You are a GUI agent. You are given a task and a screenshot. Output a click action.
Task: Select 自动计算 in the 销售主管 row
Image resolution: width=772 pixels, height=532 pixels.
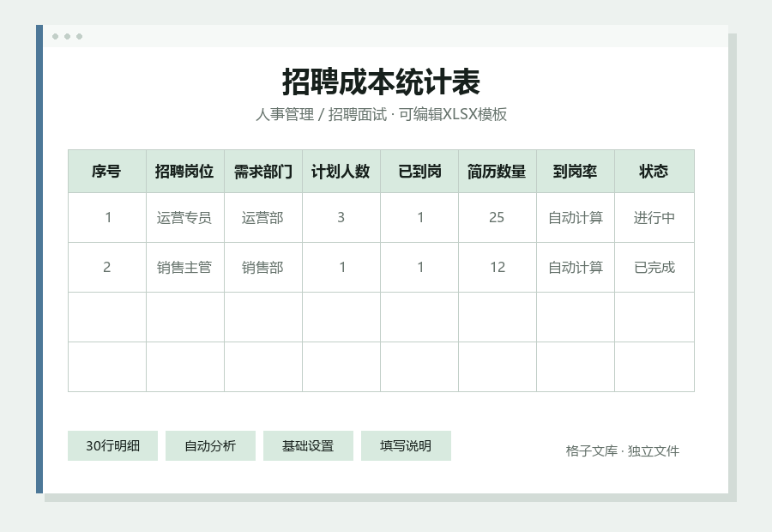[x=576, y=268]
